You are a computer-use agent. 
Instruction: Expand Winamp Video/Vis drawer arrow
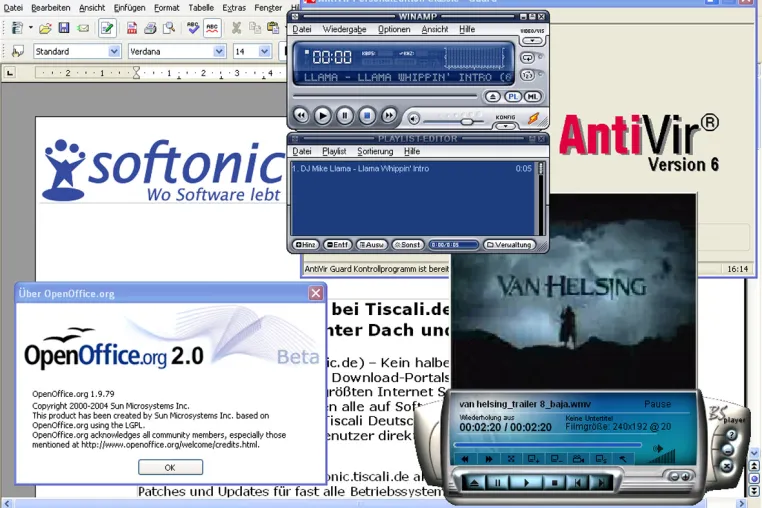532,41
